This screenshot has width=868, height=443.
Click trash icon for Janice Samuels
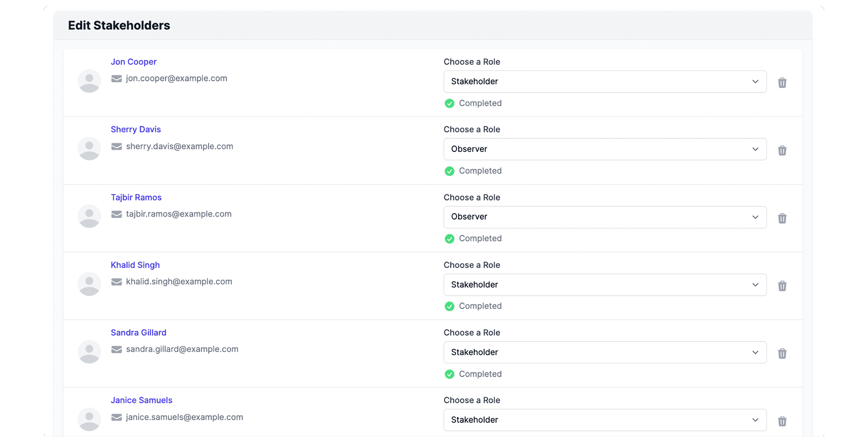tap(782, 421)
